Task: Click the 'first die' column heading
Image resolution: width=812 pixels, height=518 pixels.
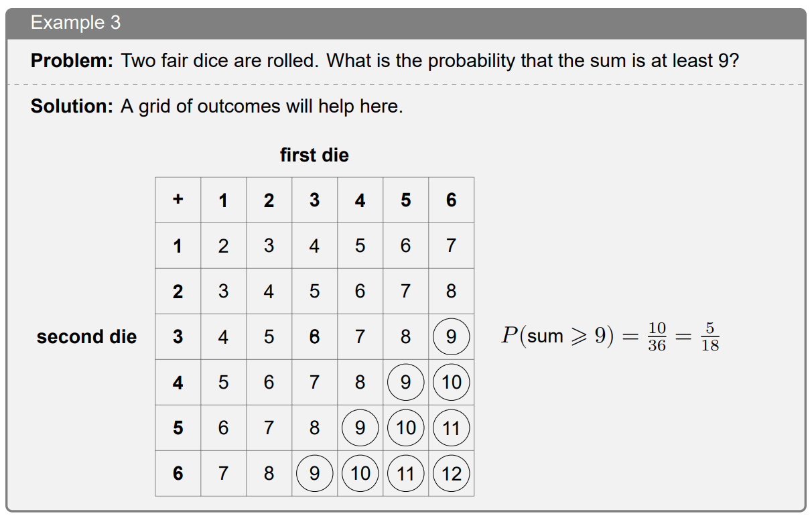Action: [x=314, y=155]
